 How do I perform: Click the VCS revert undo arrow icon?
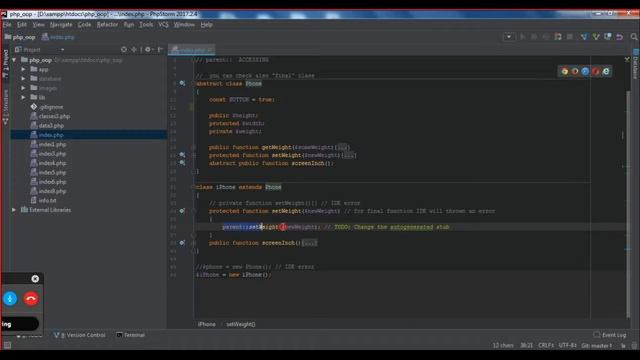[x=620, y=37]
